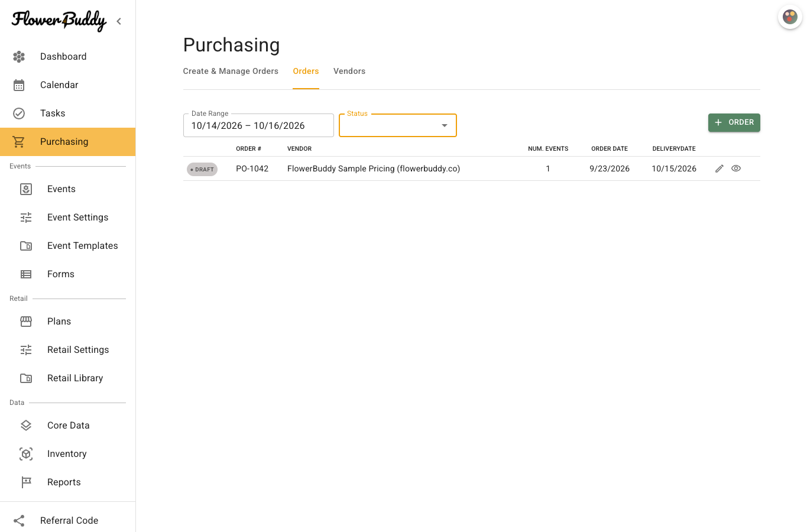Click the Forms list icon
Viewport: 807px width, 532px height.
26,274
